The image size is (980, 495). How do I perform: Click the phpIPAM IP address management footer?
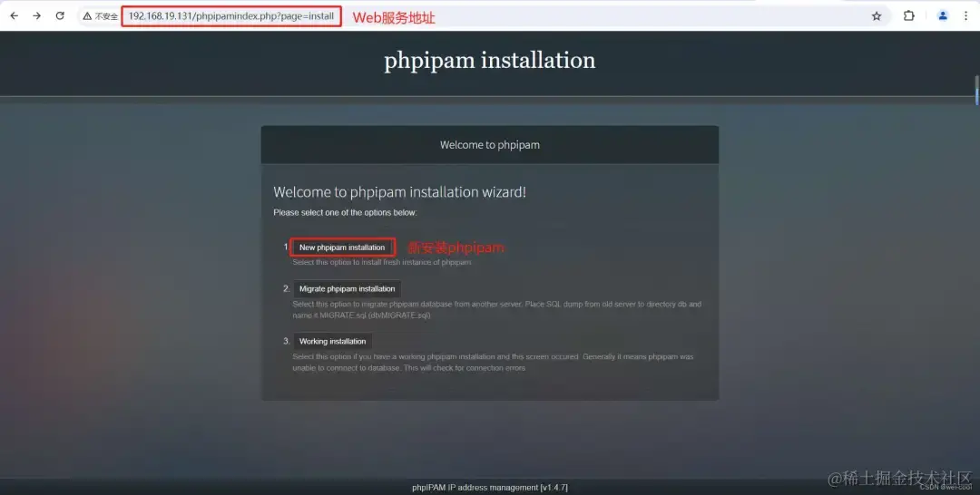pyautogui.click(x=489, y=488)
